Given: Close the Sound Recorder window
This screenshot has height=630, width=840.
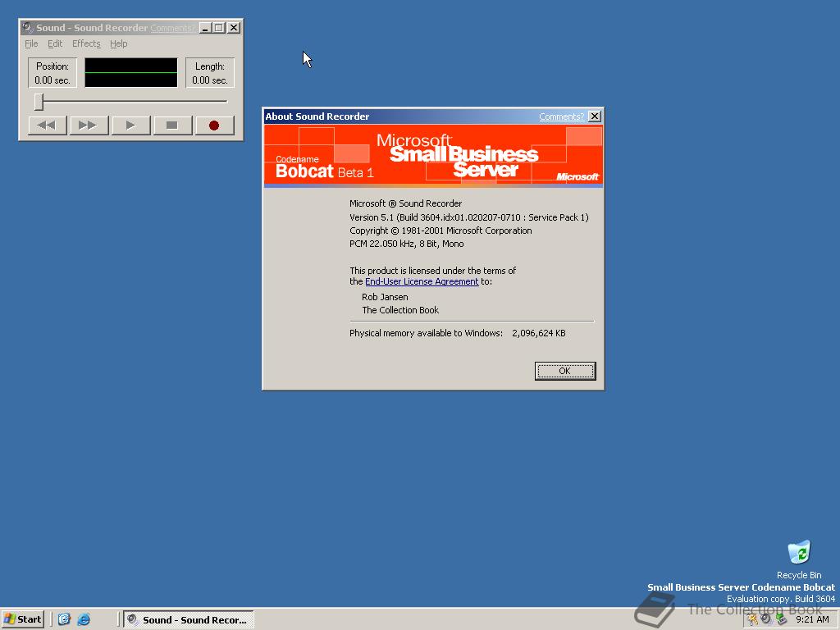Looking at the screenshot, I should (x=234, y=27).
